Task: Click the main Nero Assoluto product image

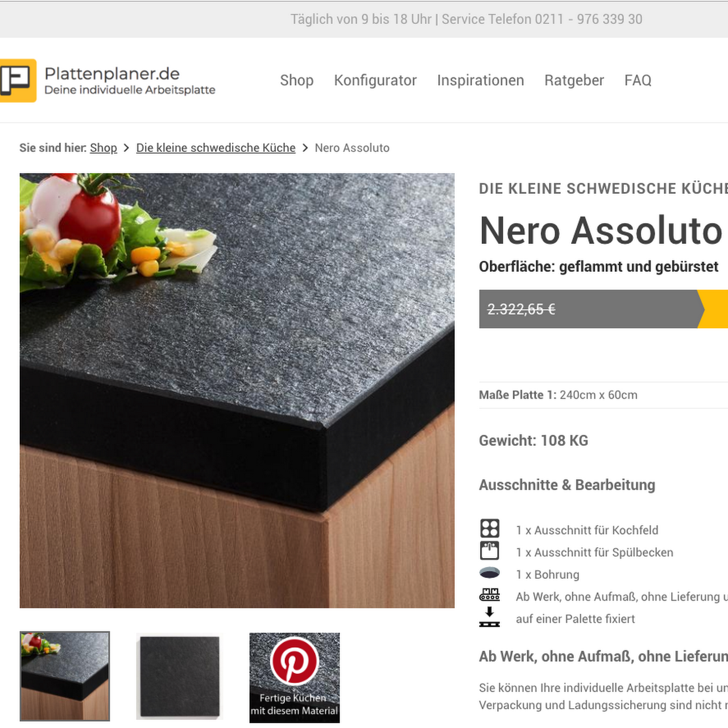Action: 237,391
